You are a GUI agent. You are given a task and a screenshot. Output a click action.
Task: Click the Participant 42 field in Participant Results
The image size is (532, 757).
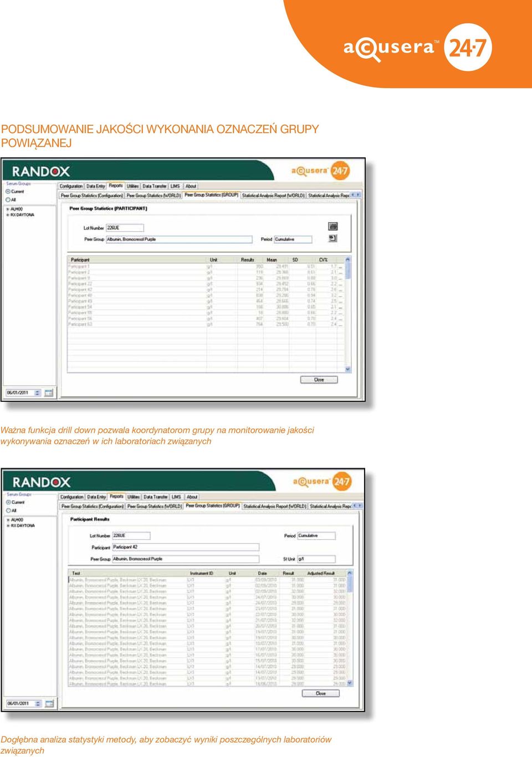point(186,547)
